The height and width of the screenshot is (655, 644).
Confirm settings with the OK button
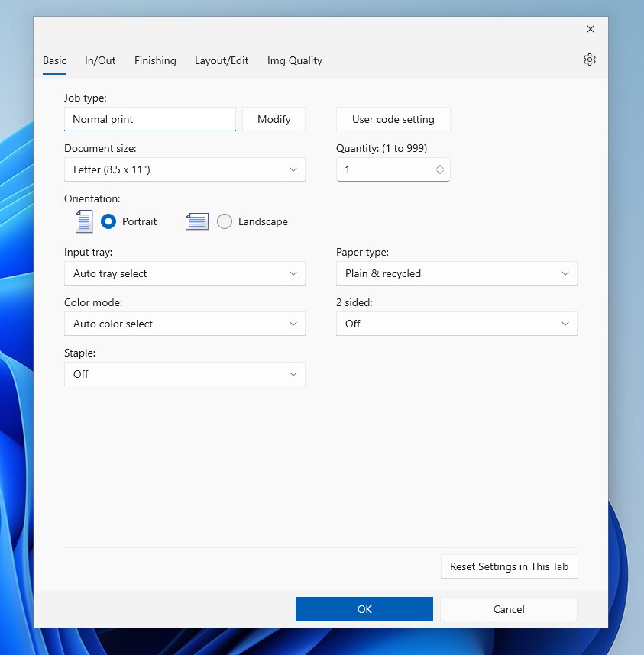click(x=364, y=608)
